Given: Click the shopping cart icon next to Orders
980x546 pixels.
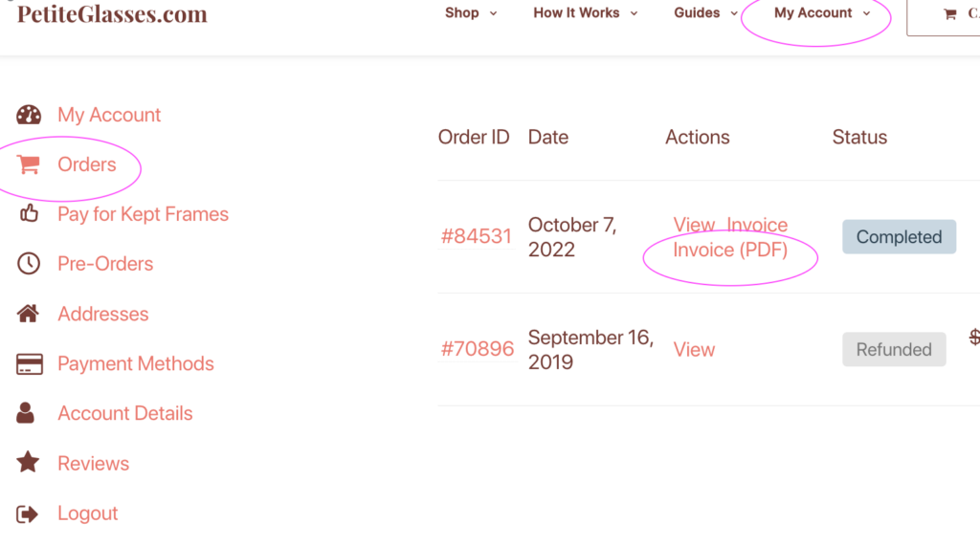Looking at the screenshot, I should pos(29,164).
